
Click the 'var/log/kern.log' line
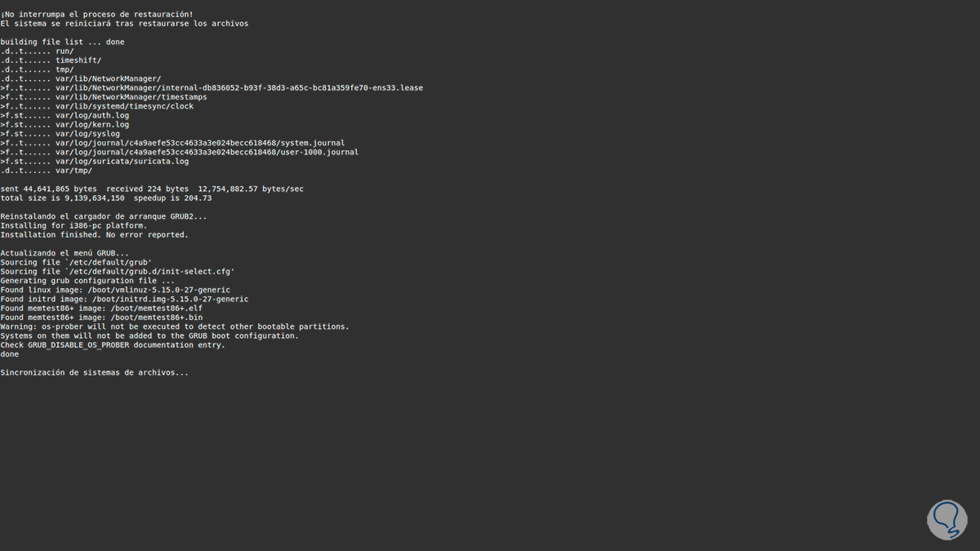(x=92, y=125)
